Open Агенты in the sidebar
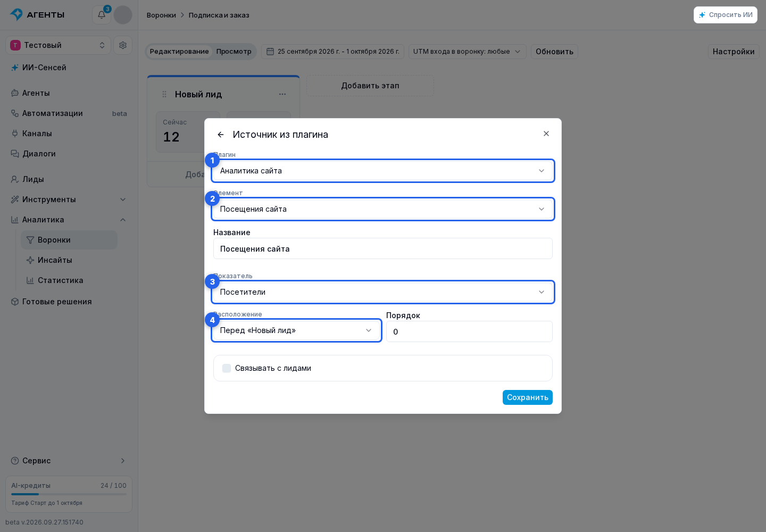The height and width of the screenshot is (532, 766). click(69, 93)
